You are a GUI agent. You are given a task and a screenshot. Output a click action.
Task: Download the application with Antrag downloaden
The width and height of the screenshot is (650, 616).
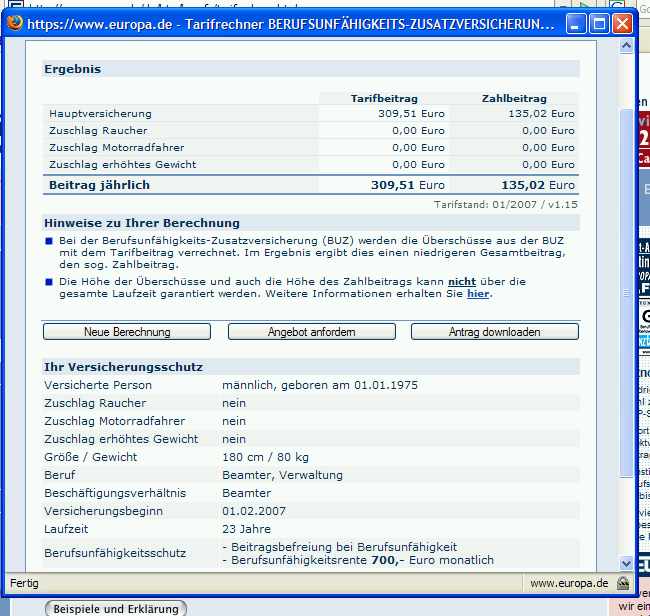[495, 332]
